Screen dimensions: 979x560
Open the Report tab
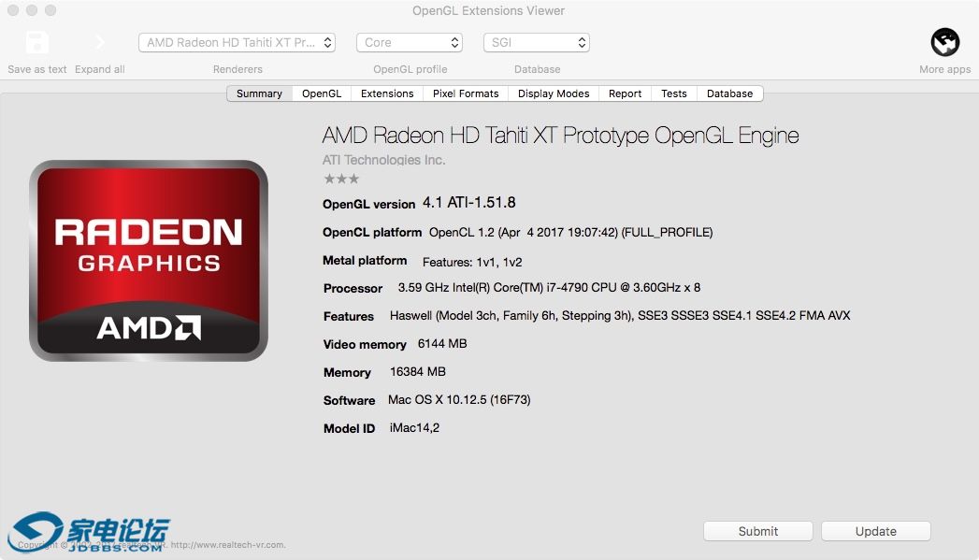click(625, 93)
